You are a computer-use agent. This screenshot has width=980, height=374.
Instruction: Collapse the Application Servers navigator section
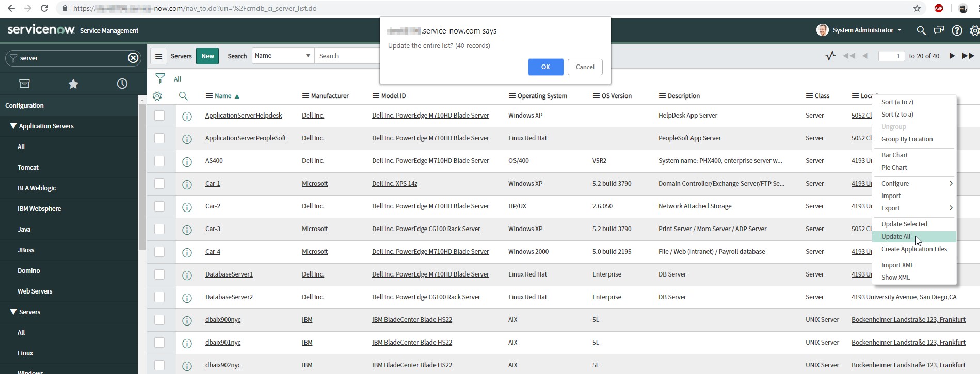(x=13, y=126)
